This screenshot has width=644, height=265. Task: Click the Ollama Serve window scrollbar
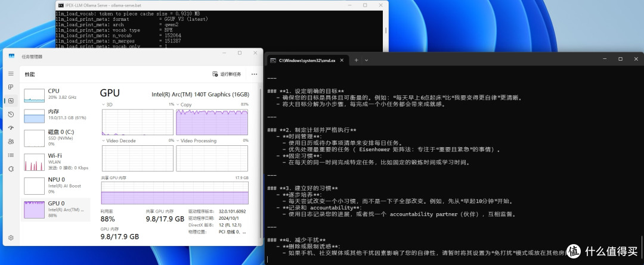[385, 31]
